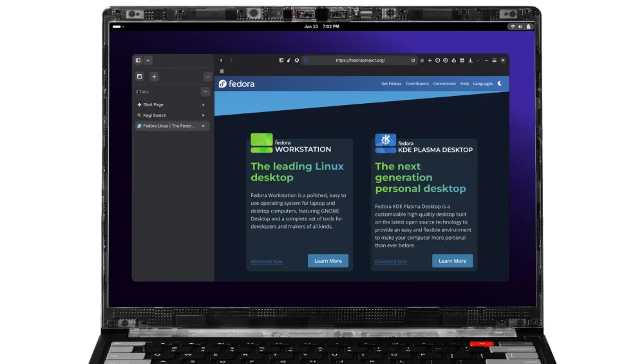Close the Kagi Search tab
Screen dimensions: 644x364
click(x=204, y=115)
